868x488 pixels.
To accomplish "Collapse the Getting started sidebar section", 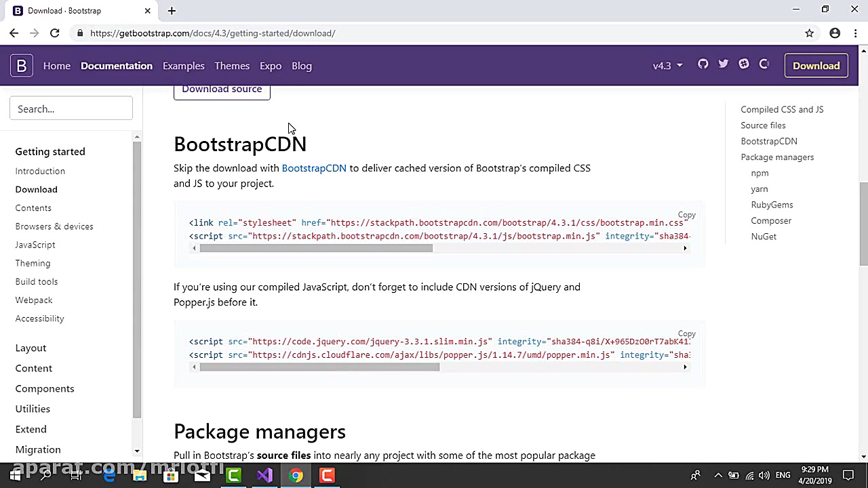I will pyautogui.click(x=50, y=151).
